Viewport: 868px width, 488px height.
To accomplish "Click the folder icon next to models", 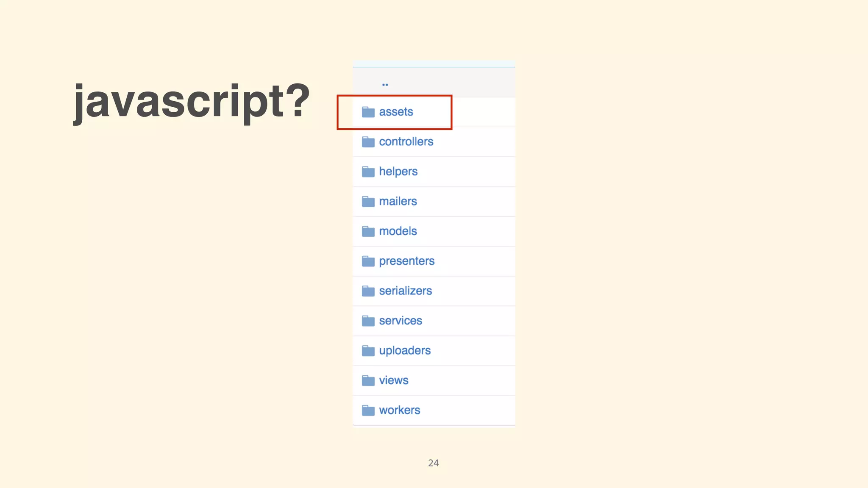I will (x=368, y=232).
